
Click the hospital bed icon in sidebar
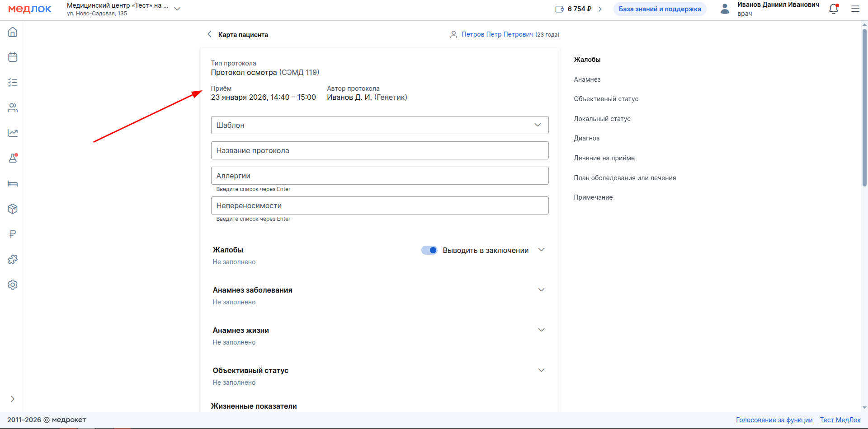13,183
